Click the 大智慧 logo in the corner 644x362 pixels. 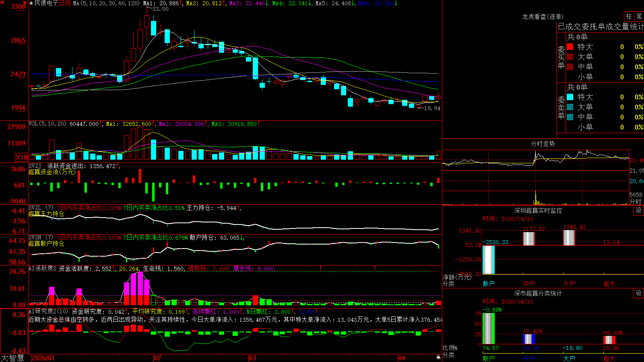[12, 358]
